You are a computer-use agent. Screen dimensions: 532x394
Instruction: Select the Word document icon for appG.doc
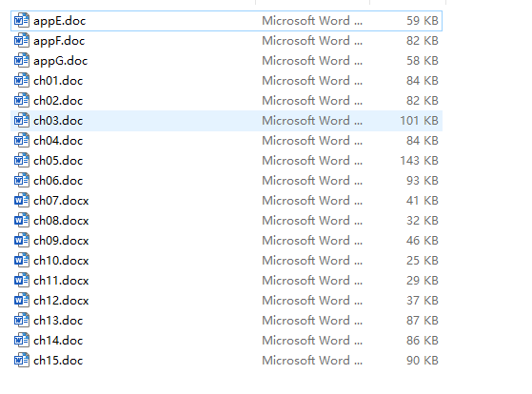tap(21, 61)
